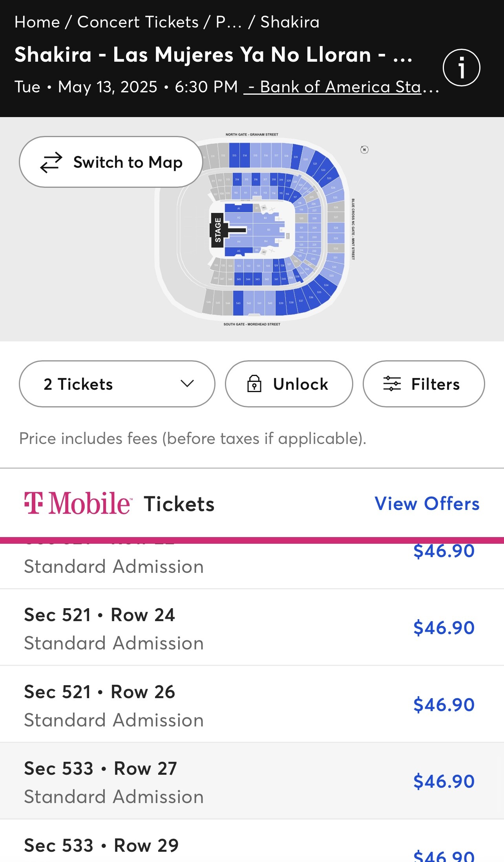The width and height of the screenshot is (504, 862).
Task: Tap the event info icon
Action: coord(461,68)
